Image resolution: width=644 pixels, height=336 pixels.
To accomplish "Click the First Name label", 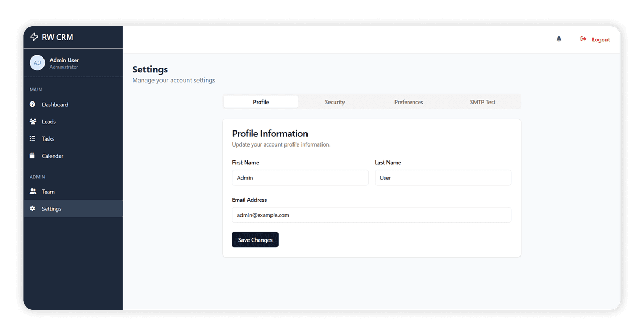I will point(246,163).
